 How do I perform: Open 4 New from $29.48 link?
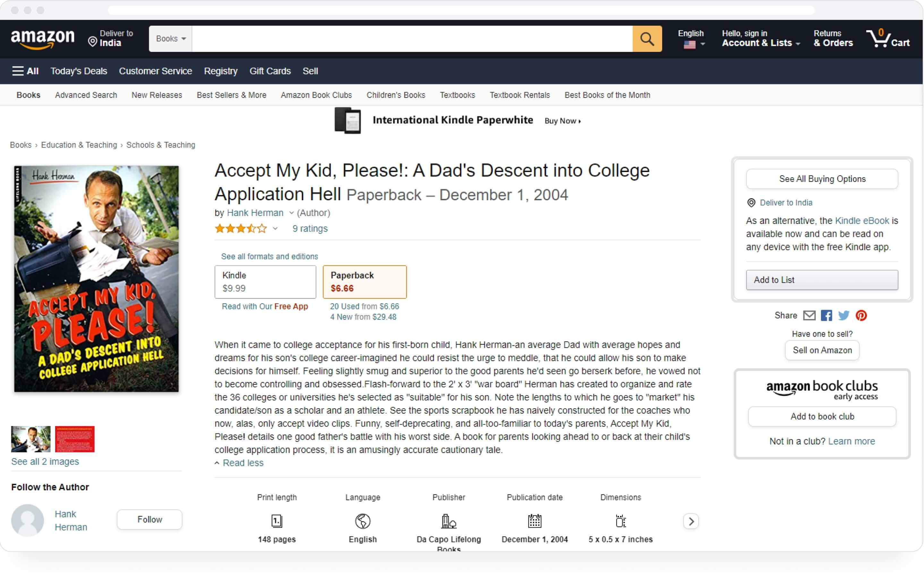[363, 317]
